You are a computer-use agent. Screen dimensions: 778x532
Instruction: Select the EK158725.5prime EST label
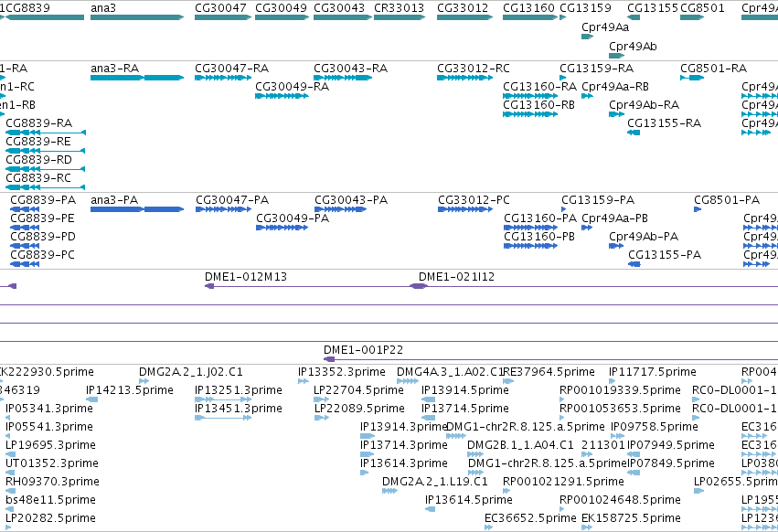631,518
